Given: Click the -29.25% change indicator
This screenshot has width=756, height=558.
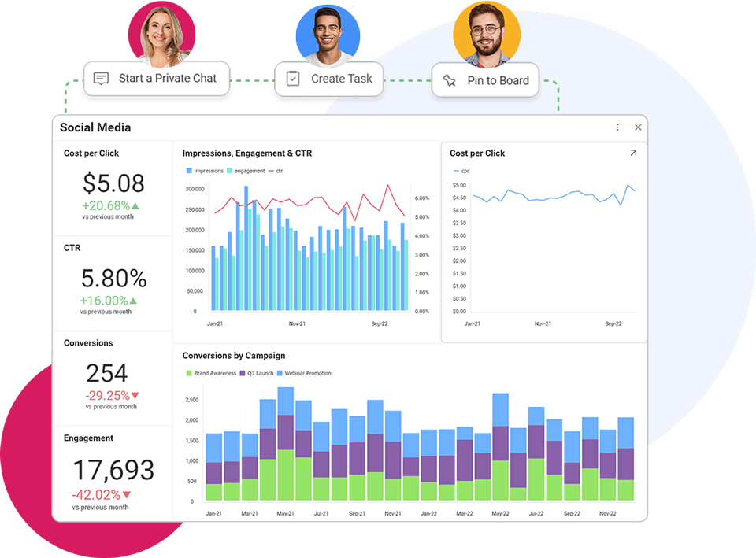Looking at the screenshot, I should (x=108, y=396).
